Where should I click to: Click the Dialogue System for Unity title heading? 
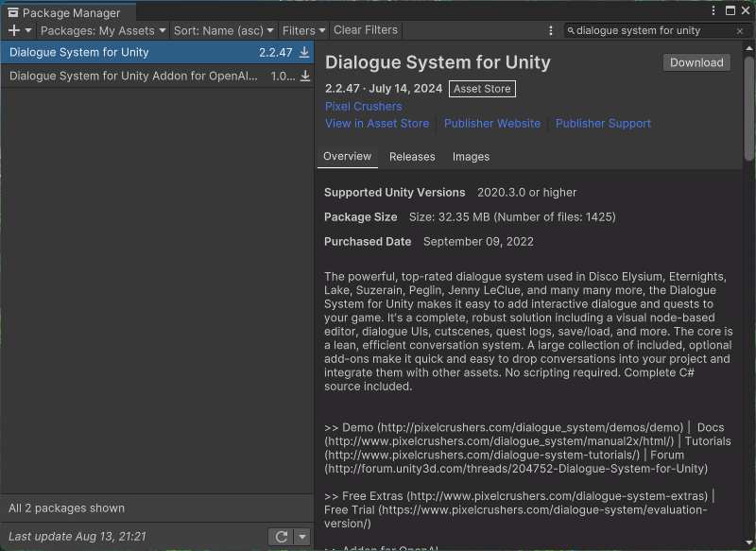[438, 62]
